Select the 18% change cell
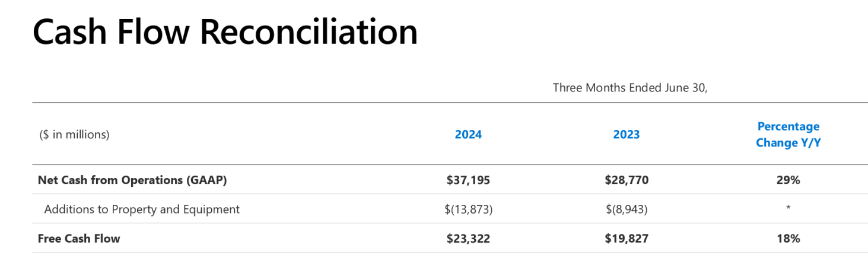The width and height of the screenshot is (868, 257). pyautogui.click(x=788, y=239)
